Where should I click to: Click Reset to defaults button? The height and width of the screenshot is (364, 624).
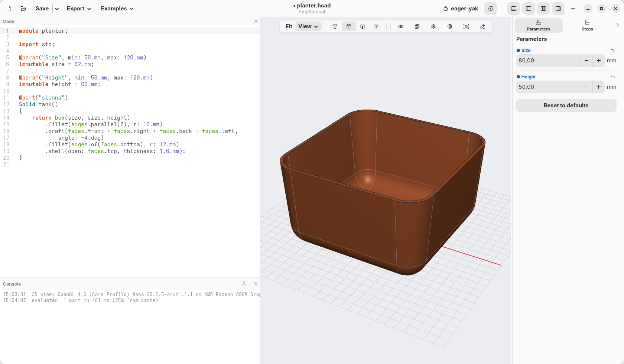(x=566, y=105)
